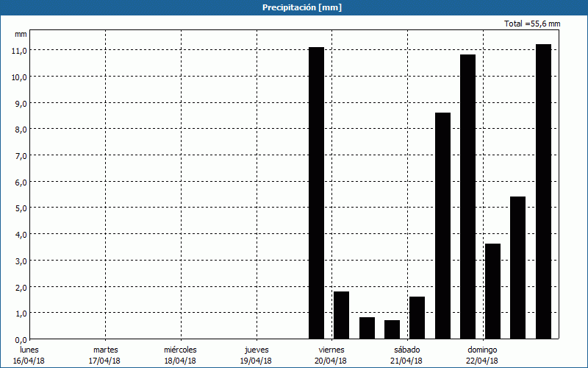This screenshot has width=588, height=368.
Task: Click the viernes 20/04/18 axis label
Action: (331, 355)
